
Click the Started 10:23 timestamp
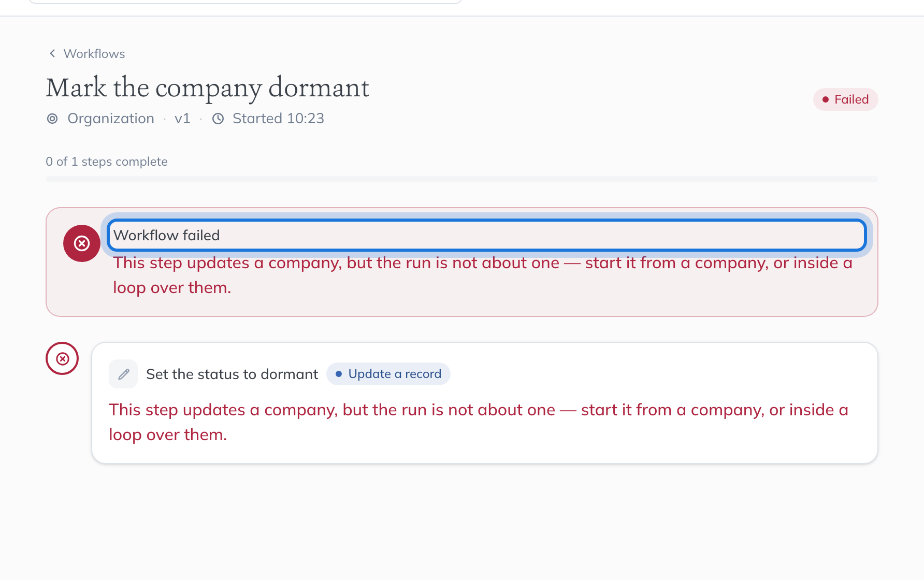[x=278, y=119]
